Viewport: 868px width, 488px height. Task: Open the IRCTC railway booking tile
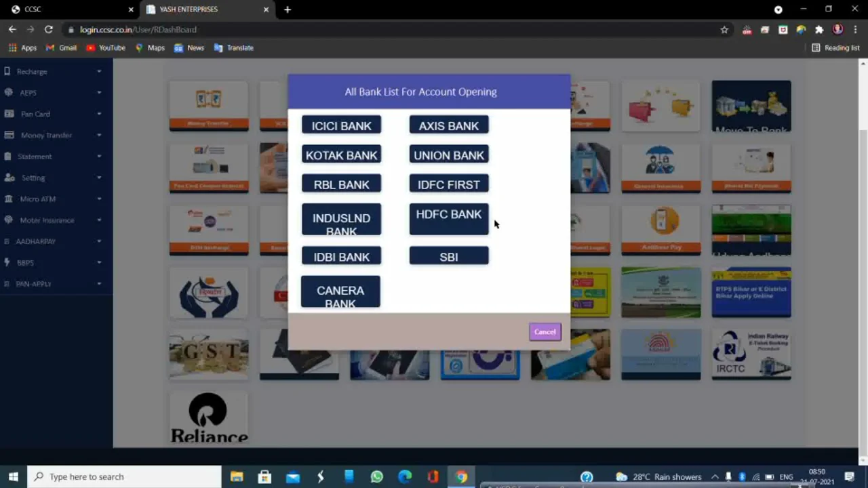point(751,354)
